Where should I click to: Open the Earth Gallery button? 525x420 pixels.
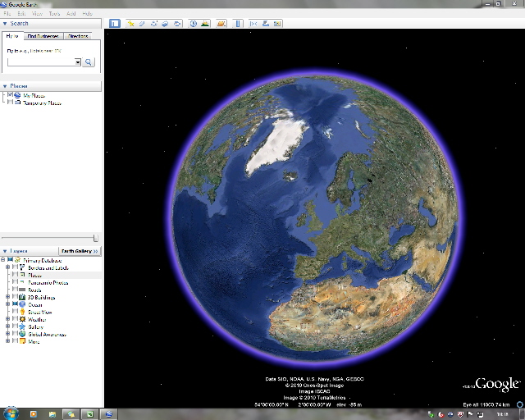pyautogui.click(x=80, y=251)
